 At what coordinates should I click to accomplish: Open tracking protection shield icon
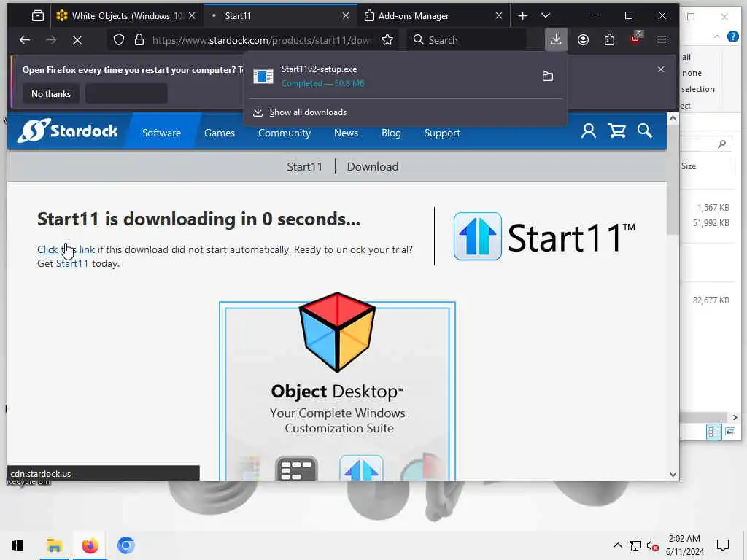[119, 40]
